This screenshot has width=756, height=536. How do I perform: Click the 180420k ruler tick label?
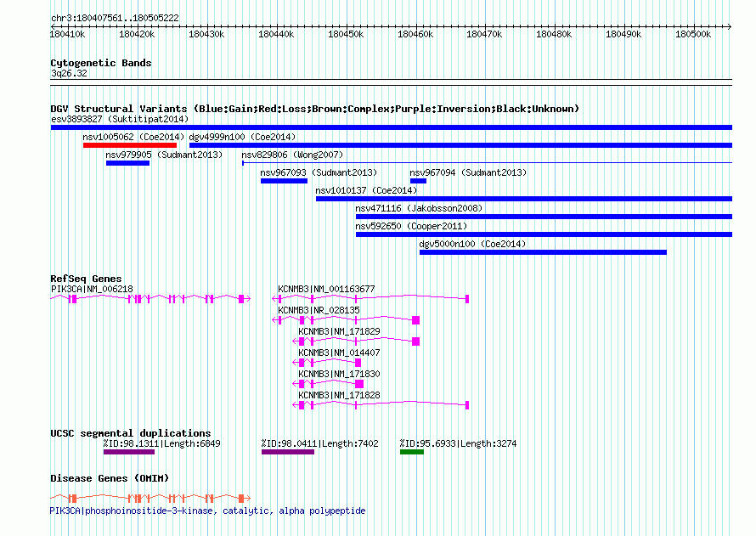tap(137, 34)
